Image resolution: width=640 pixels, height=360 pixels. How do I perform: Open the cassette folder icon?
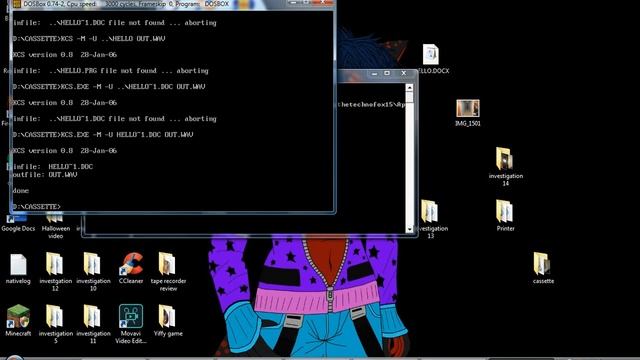click(542, 264)
